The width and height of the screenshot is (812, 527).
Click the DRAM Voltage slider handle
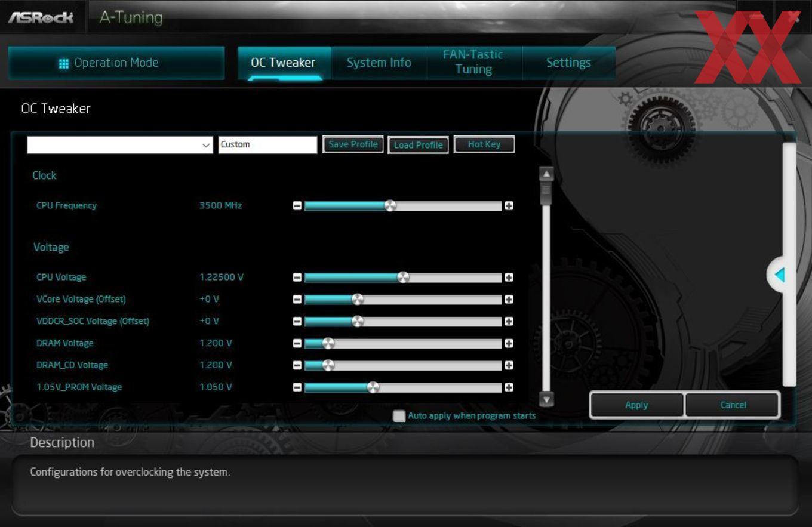click(328, 344)
